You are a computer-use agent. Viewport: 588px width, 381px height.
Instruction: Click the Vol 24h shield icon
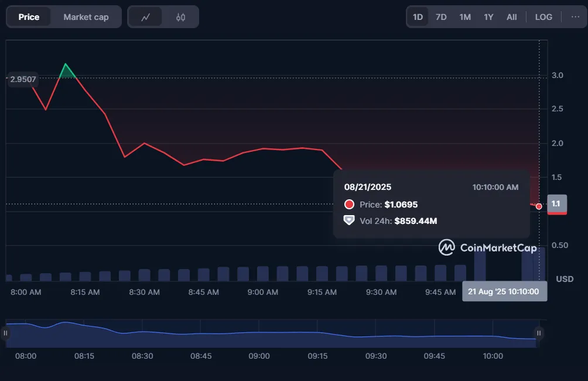tap(350, 221)
